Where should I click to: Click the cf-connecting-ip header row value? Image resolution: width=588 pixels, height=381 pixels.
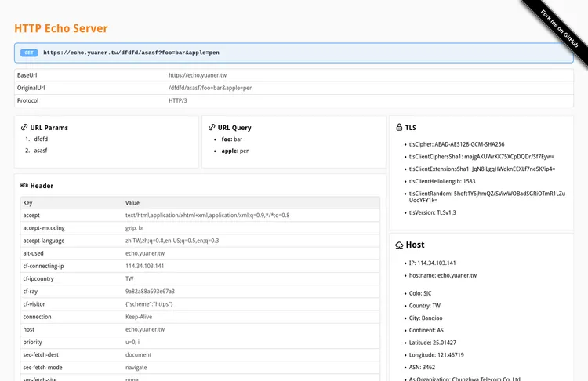pyautogui.click(x=145, y=266)
